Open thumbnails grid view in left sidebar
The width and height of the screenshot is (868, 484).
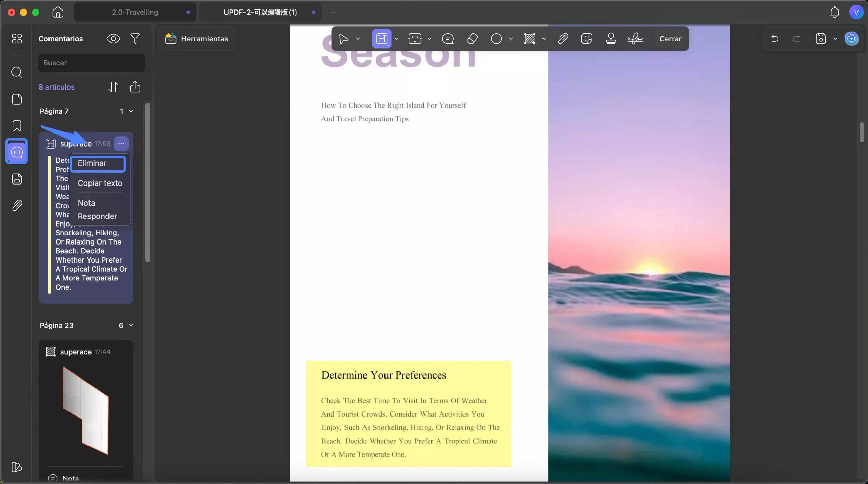click(x=17, y=39)
